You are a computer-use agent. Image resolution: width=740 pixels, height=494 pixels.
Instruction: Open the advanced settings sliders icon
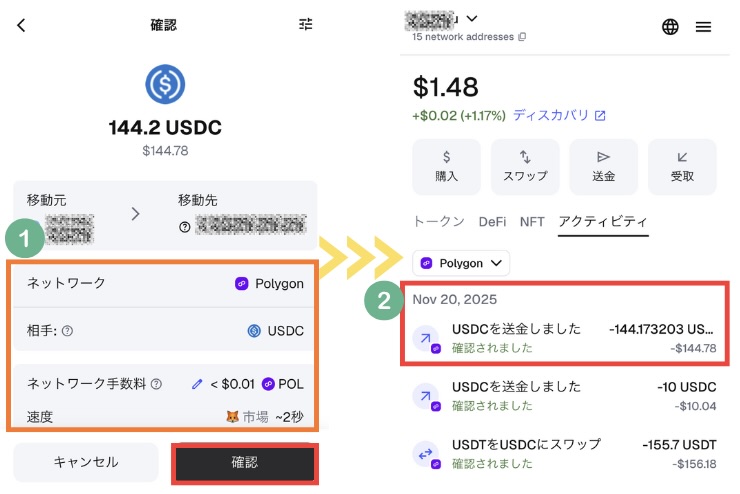pyautogui.click(x=306, y=25)
